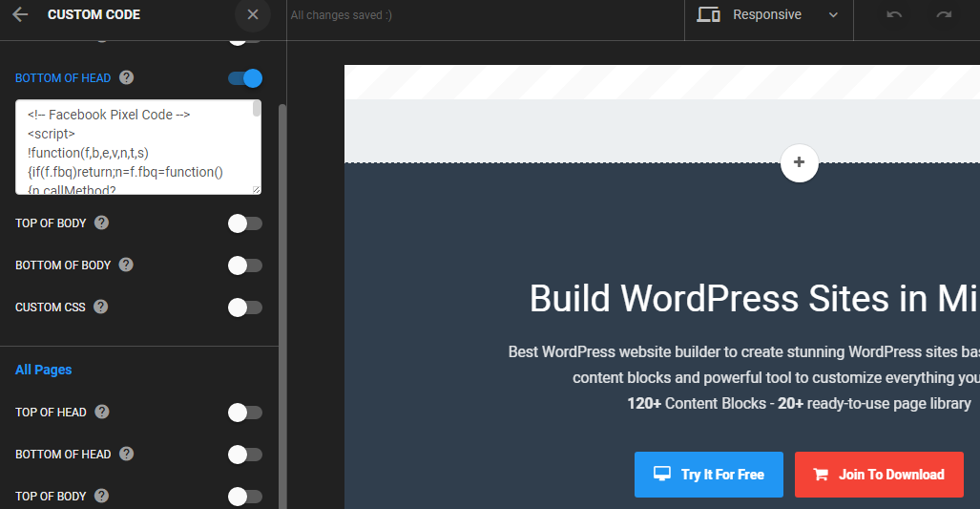Click help icon next to Bottom of Body
This screenshot has width=980, height=509.
(126, 265)
